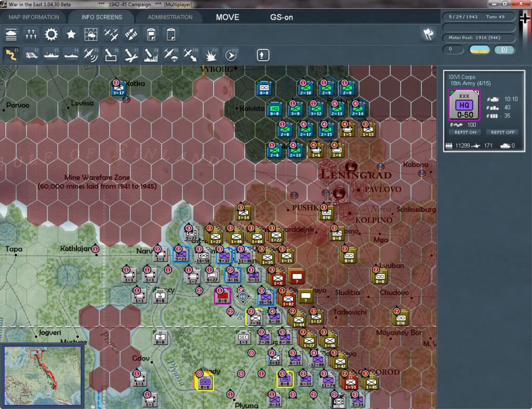
Task: Turn REFIT ON for XXVI Corps
Action: pyautogui.click(x=465, y=133)
